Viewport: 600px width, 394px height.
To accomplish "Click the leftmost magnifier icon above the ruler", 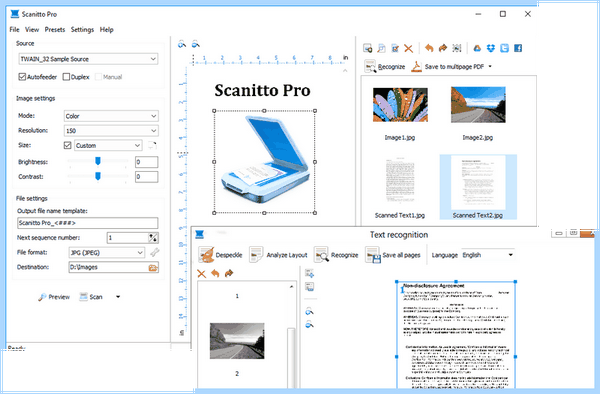I will [182, 44].
